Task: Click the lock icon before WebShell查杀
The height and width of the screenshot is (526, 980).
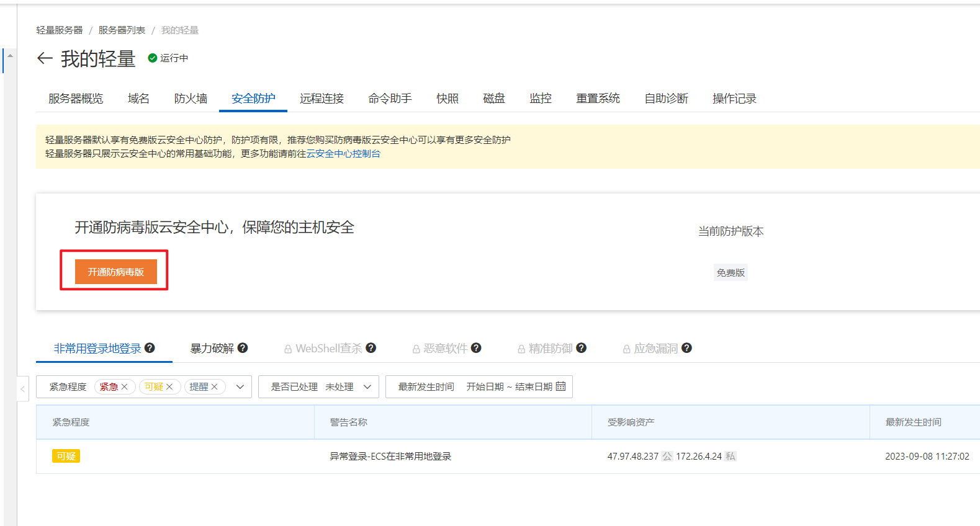Action: click(x=288, y=349)
